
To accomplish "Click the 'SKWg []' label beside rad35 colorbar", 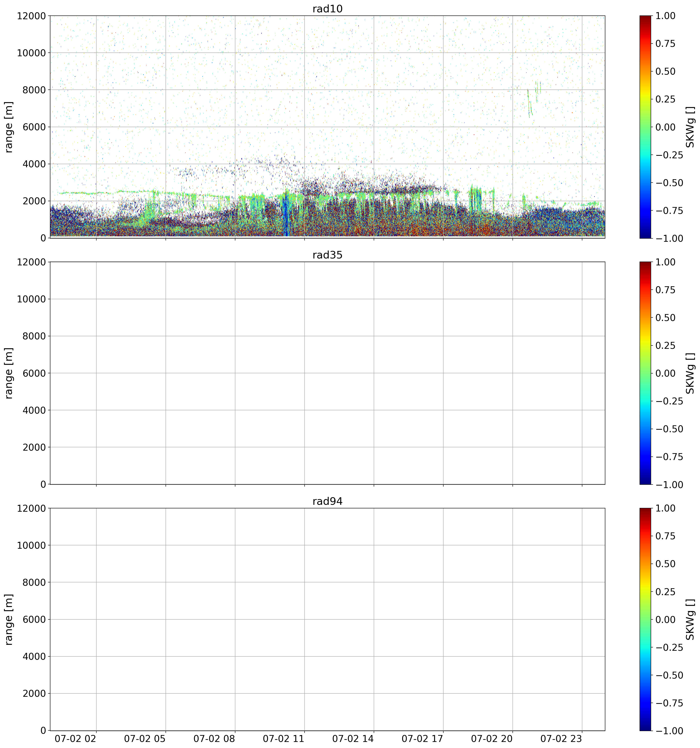I will (x=690, y=373).
